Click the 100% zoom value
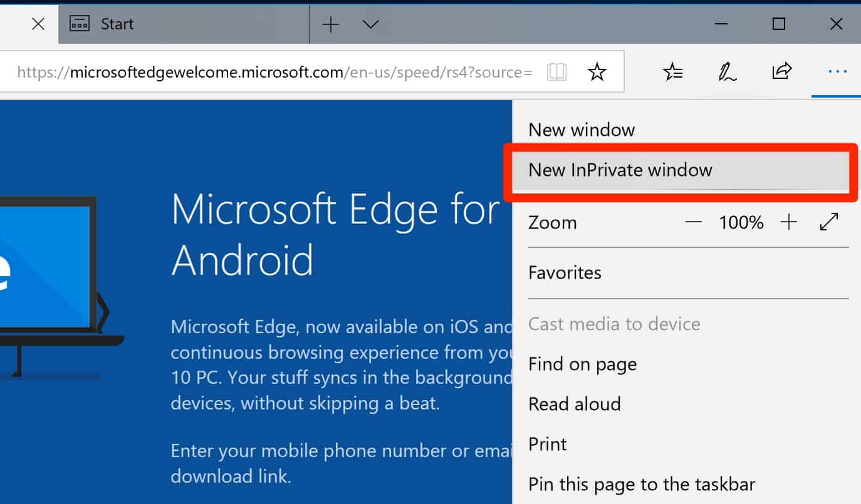 741,222
